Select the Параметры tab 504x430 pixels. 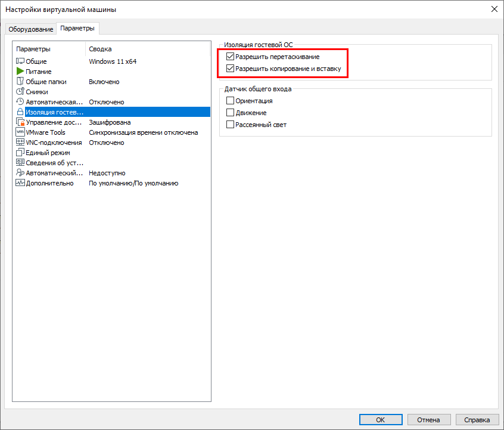coord(77,28)
